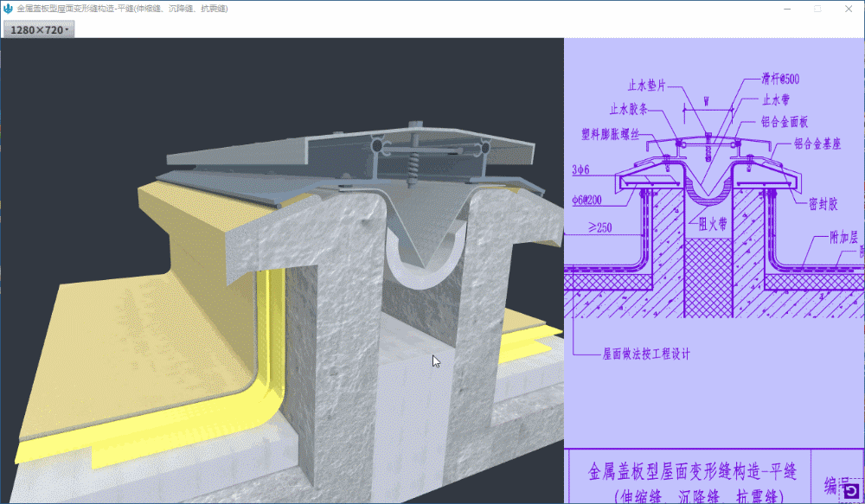Viewport: 865px width, 504px height.
Task: Click the subtitle (伸缩缝、沉降缝、抗震缝)
Action: click(x=699, y=495)
